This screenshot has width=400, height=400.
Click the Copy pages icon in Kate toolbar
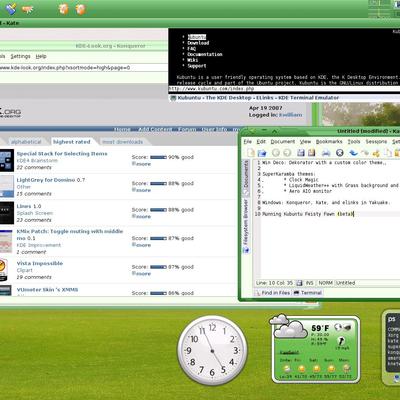(388, 153)
